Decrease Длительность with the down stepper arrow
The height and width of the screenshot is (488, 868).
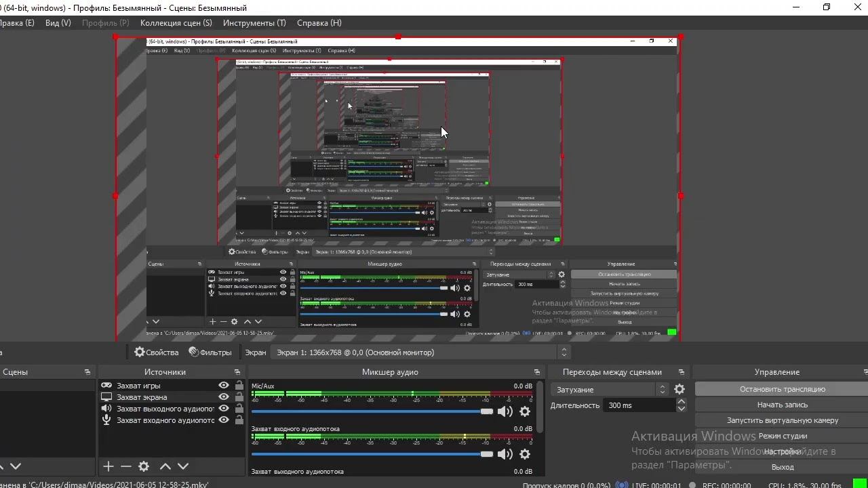[682, 409]
